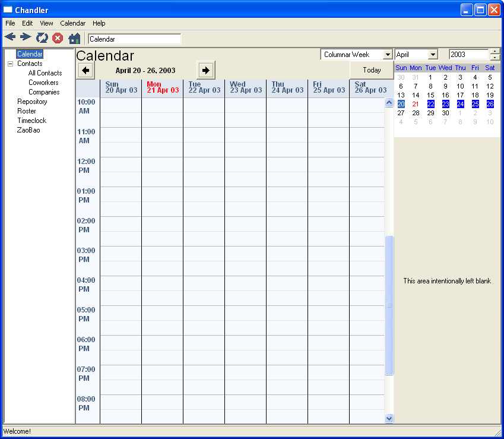
Task: Click the Back arrow toolbar icon
Action: [x=10, y=37]
